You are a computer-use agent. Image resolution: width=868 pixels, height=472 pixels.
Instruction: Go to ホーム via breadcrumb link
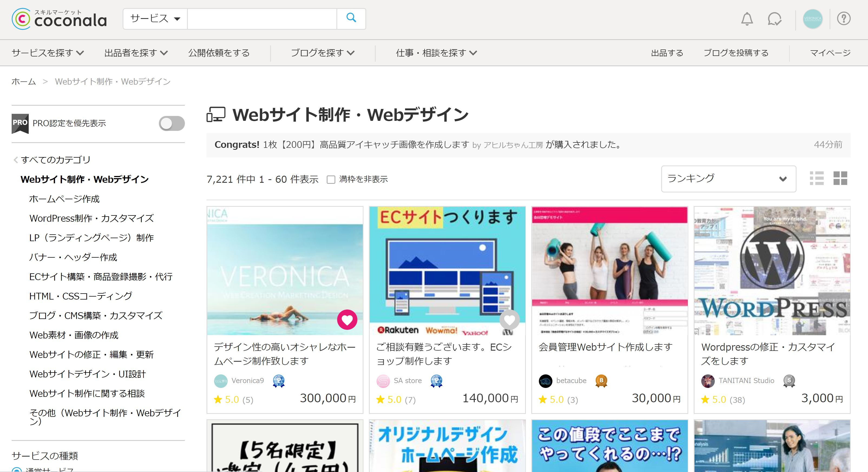[23, 81]
